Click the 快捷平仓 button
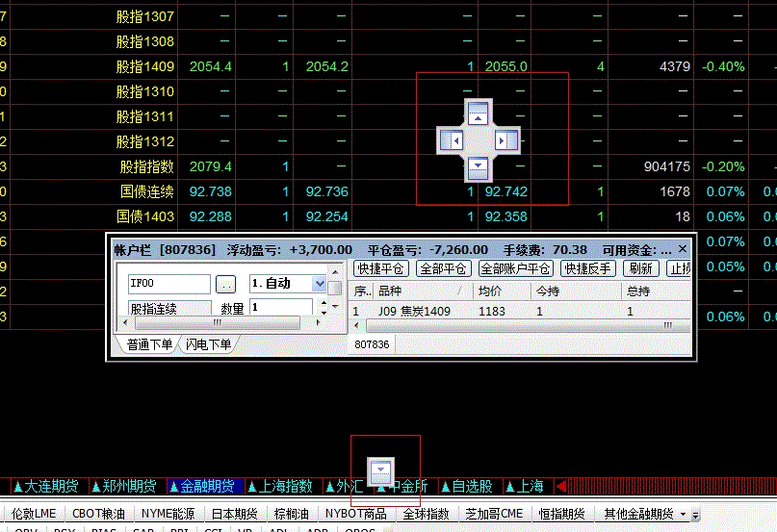 380,268
